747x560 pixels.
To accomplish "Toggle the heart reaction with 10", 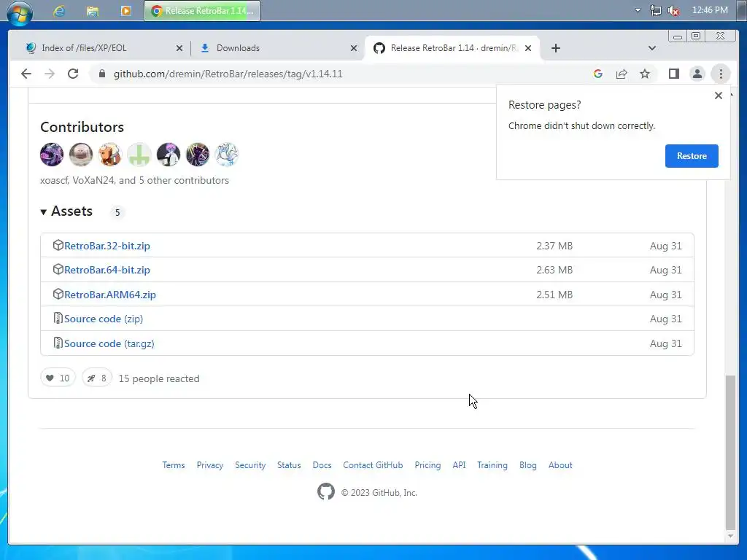I will 58,378.
